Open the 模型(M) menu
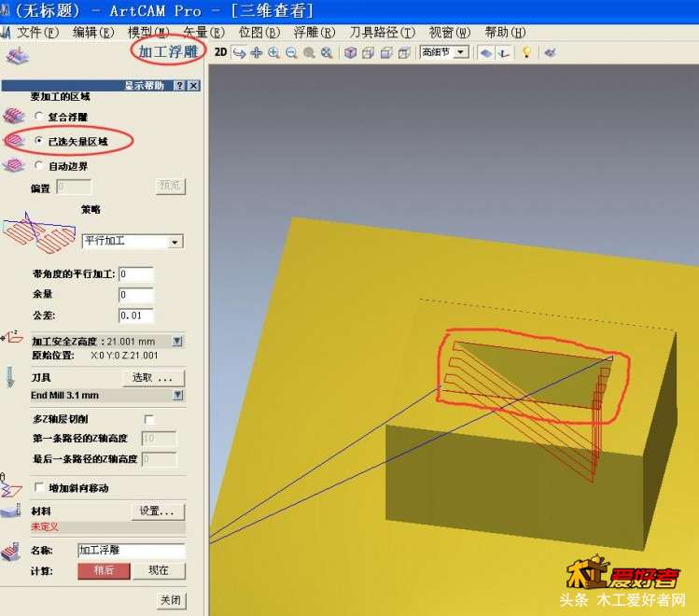Viewport: 699px width, 616px height. [x=148, y=33]
